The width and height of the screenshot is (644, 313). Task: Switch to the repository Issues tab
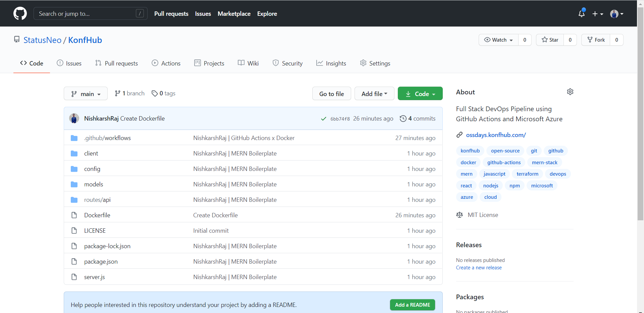[69, 63]
